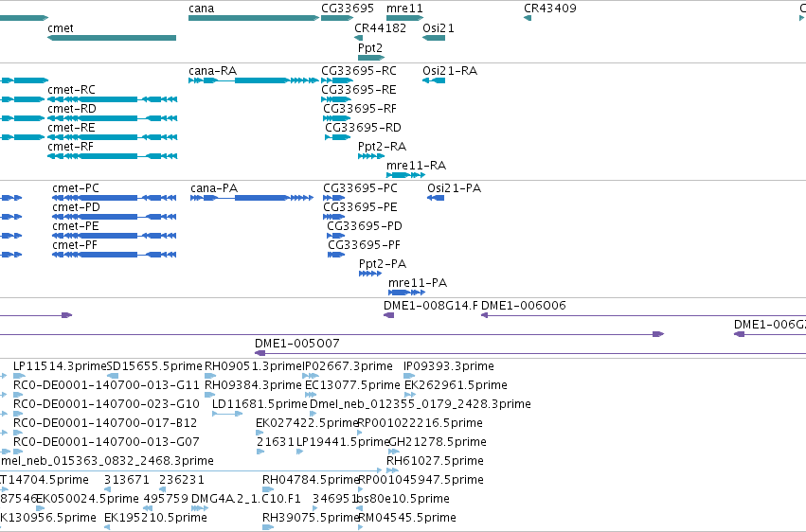The image size is (806, 532).
Task: Click the IP02667.3prime EST label
Action: coord(348,366)
